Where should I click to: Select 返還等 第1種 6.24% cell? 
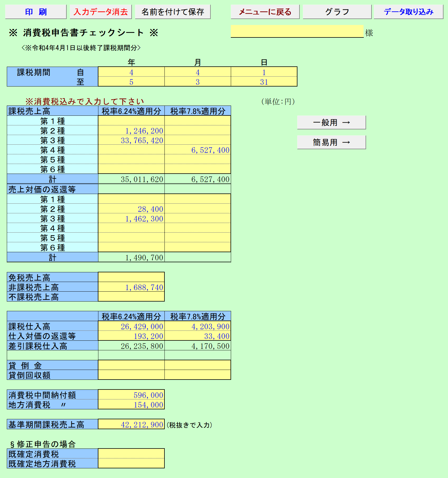pyautogui.click(x=131, y=199)
